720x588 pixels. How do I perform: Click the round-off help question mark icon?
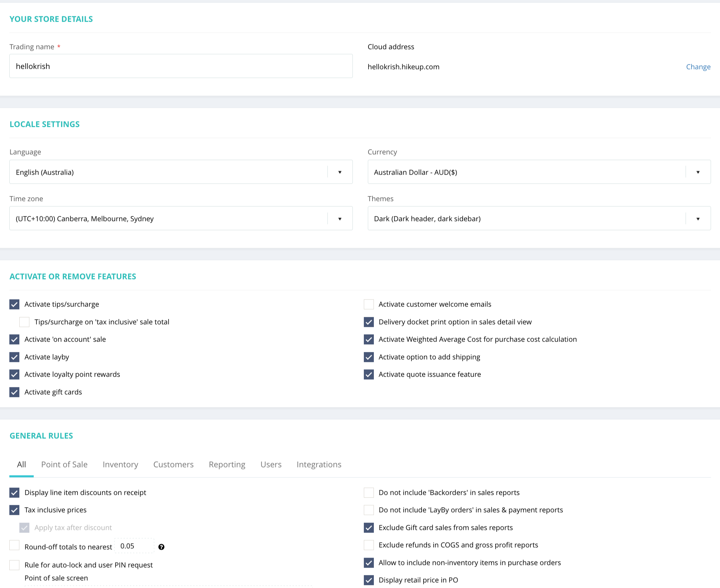click(x=161, y=547)
